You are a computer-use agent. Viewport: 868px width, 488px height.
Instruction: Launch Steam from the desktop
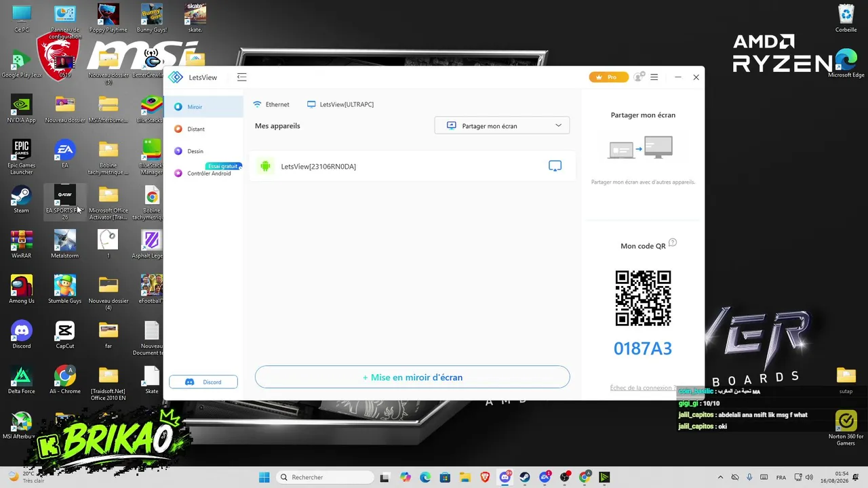pyautogui.click(x=22, y=199)
